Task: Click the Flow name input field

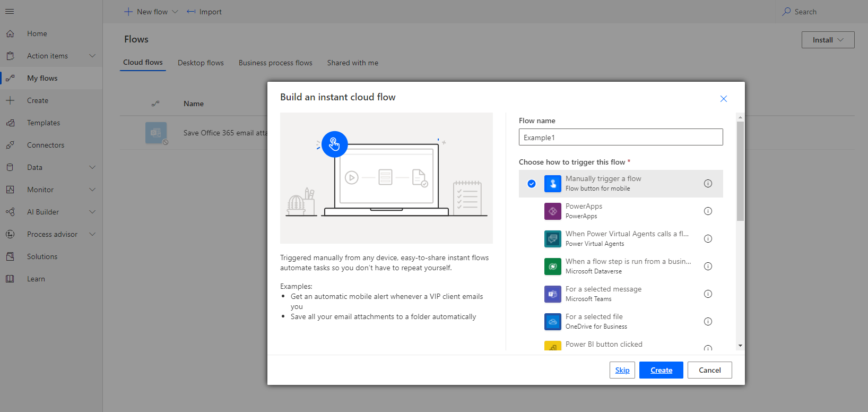Action: (x=621, y=137)
